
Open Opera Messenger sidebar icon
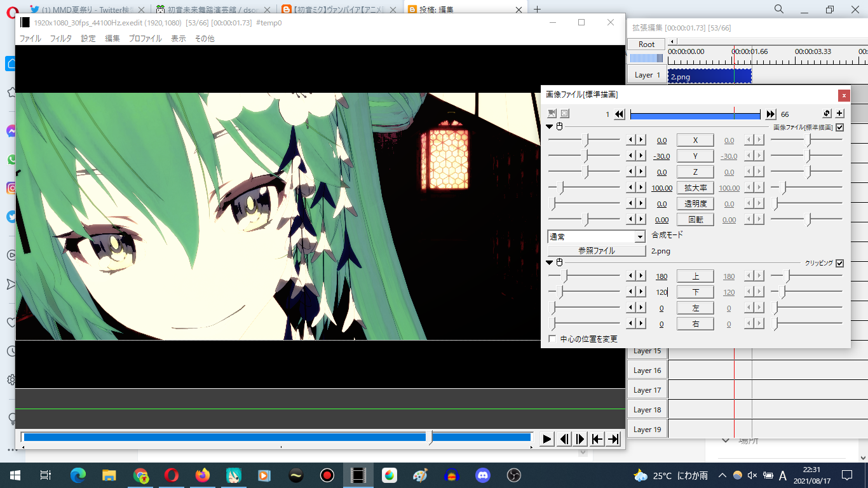pyautogui.click(x=11, y=132)
